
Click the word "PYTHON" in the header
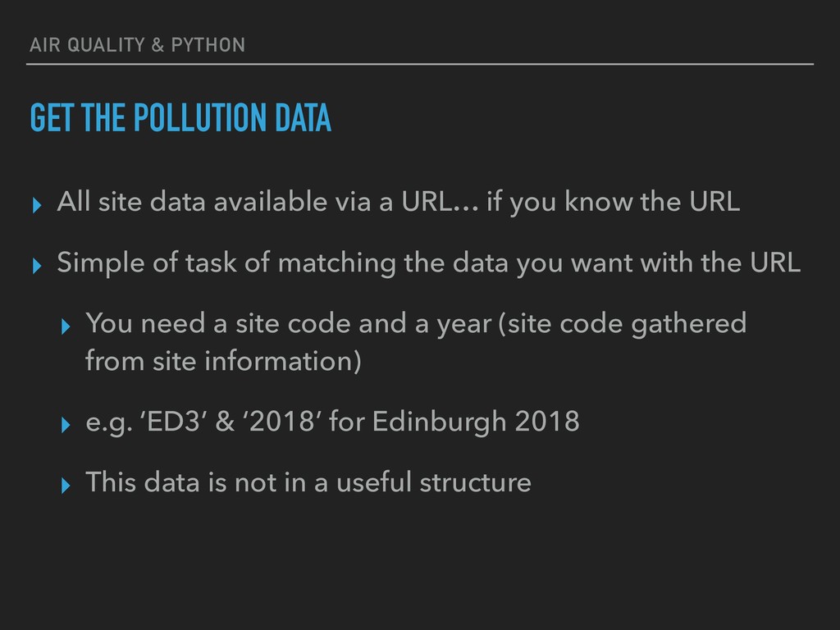pyautogui.click(x=208, y=45)
